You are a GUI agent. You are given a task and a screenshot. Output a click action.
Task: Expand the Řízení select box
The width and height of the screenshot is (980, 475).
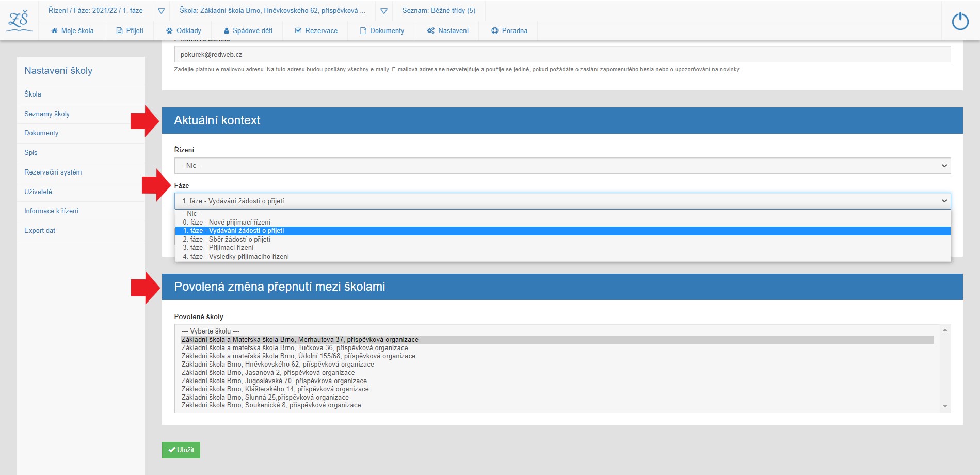point(563,166)
